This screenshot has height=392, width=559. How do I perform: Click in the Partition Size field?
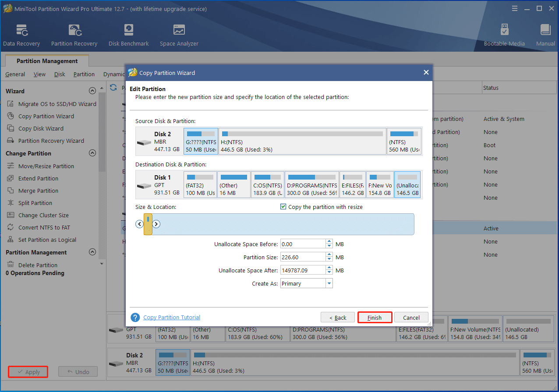tap(303, 257)
